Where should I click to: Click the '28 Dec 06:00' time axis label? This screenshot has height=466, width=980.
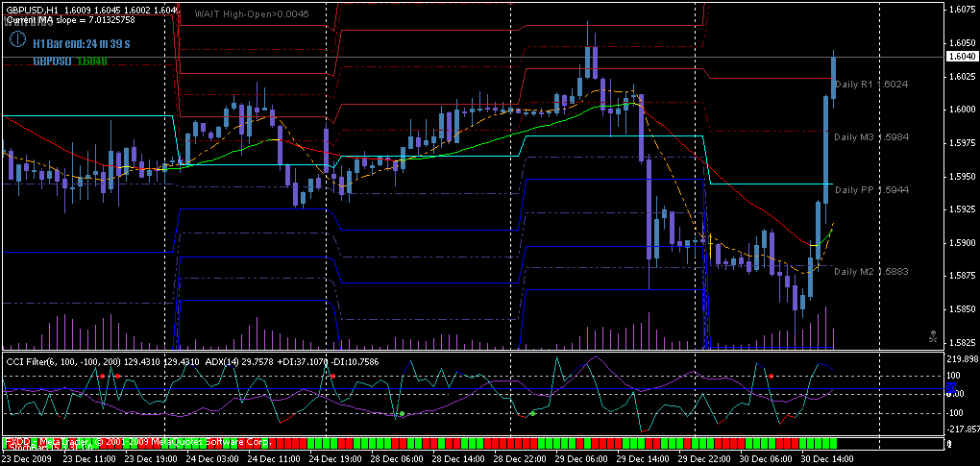click(x=396, y=458)
